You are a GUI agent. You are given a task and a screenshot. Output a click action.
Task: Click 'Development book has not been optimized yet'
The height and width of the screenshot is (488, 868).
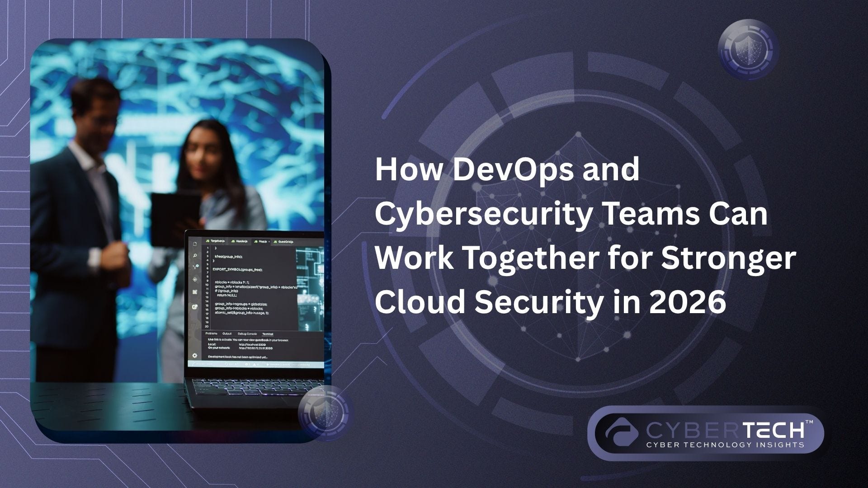238,357
